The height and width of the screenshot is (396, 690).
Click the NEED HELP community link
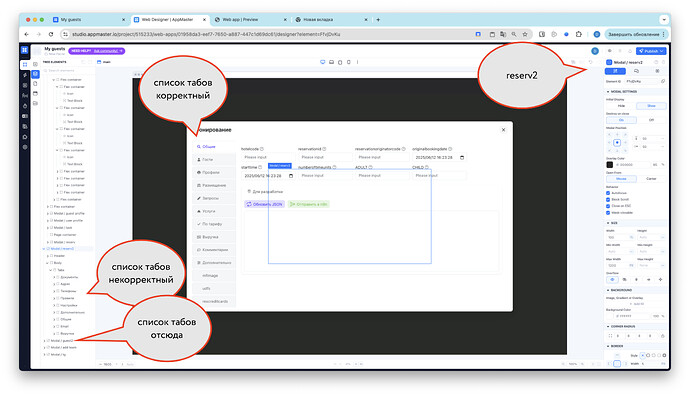(x=106, y=51)
